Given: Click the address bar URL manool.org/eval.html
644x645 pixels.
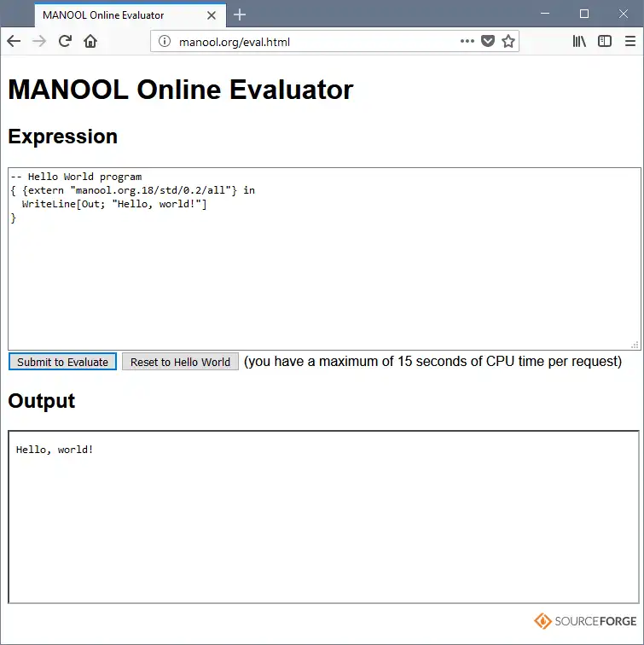Looking at the screenshot, I should coord(235,42).
